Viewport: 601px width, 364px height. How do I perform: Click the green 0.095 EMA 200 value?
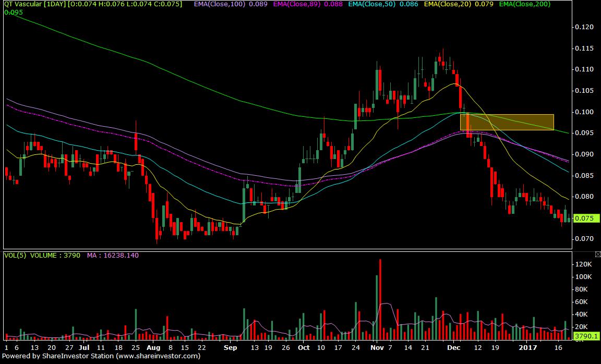(14, 13)
